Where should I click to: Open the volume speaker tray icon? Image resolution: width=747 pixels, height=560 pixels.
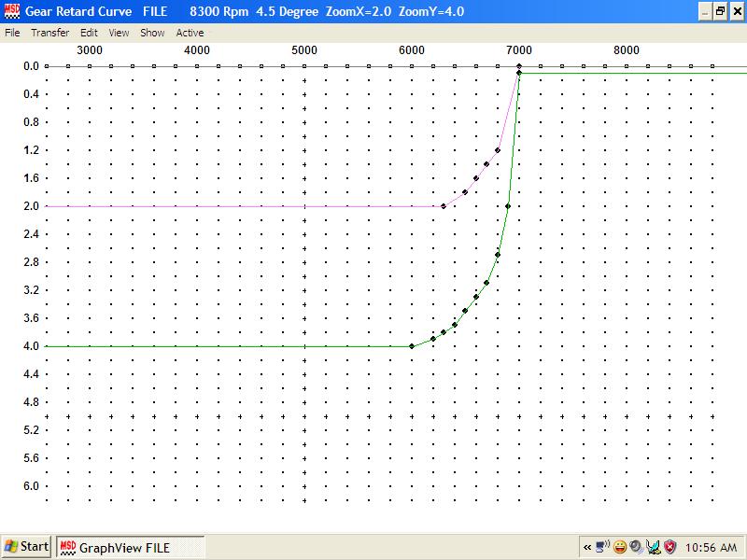(636, 547)
